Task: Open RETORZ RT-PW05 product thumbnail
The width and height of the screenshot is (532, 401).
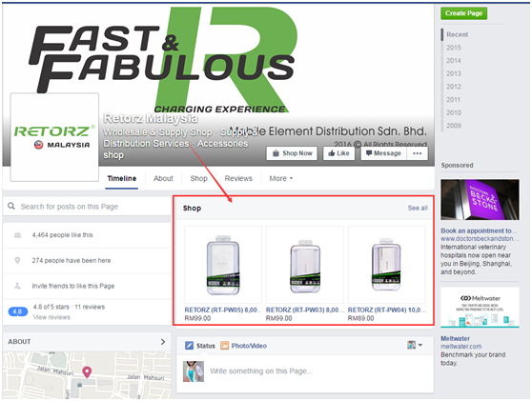Action: 223,265
